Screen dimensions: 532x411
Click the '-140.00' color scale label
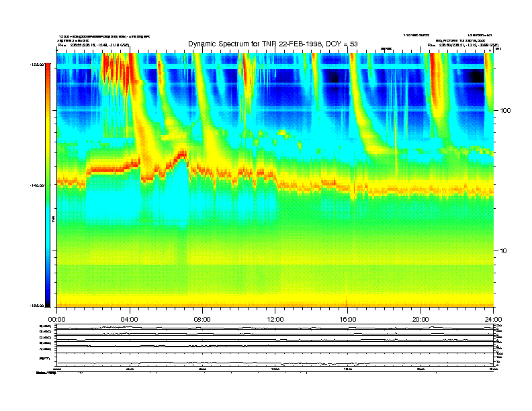37,185
